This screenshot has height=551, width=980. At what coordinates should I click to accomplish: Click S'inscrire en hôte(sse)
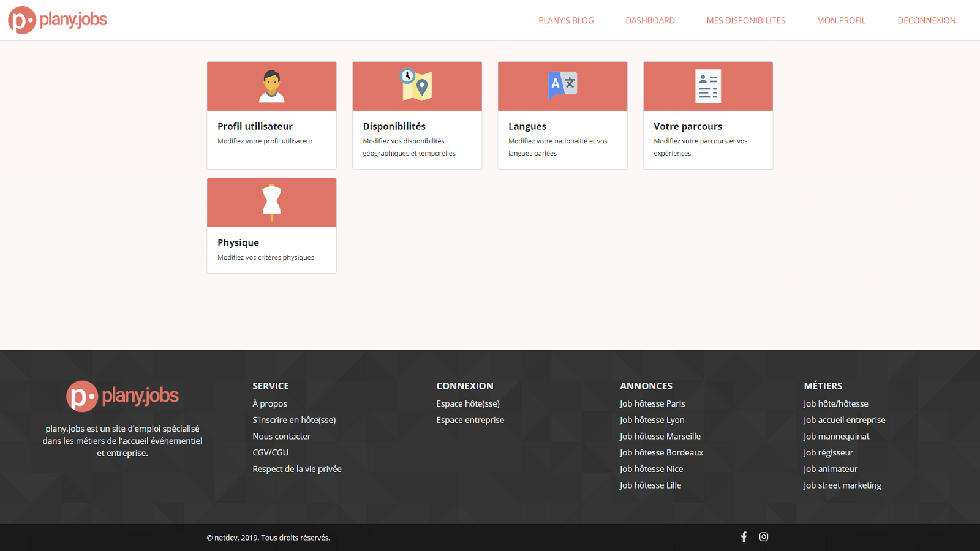pos(294,420)
